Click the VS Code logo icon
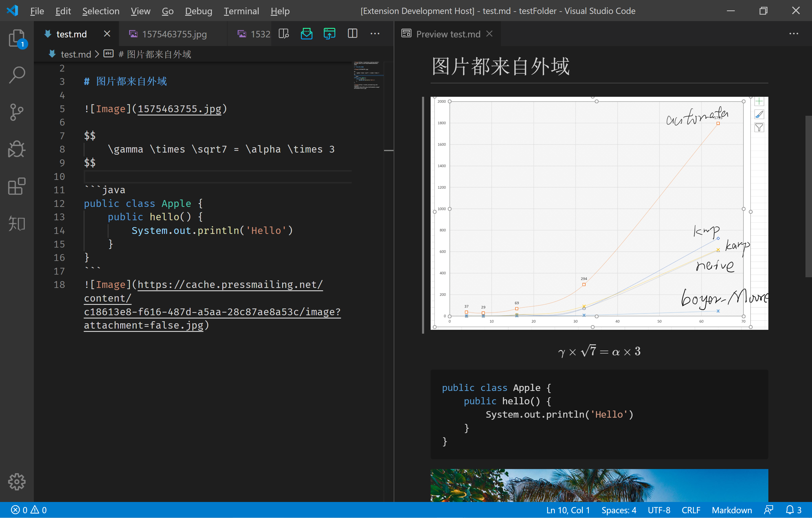 click(12, 11)
